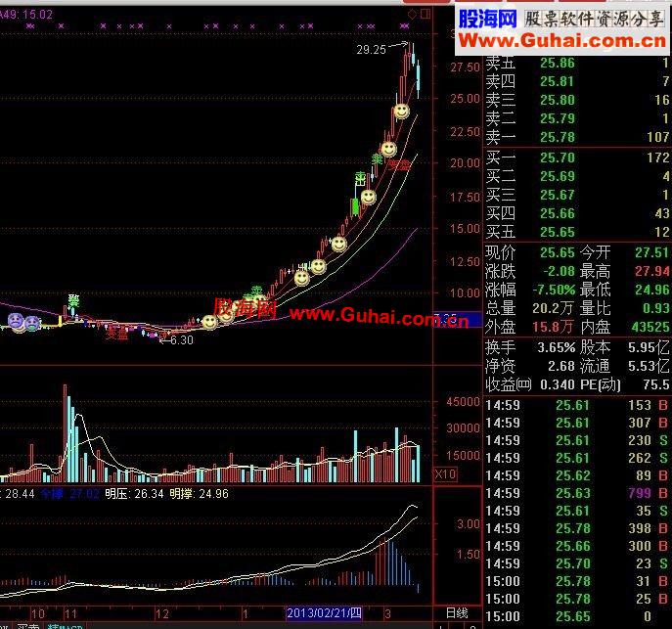
Task: Click the trade tick with volume 398
Action: tap(577, 528)
